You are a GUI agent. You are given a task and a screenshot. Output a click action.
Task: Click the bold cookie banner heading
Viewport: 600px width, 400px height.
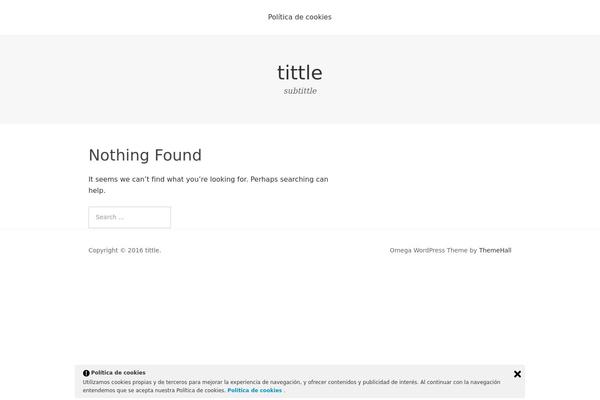tap(118, 372)
